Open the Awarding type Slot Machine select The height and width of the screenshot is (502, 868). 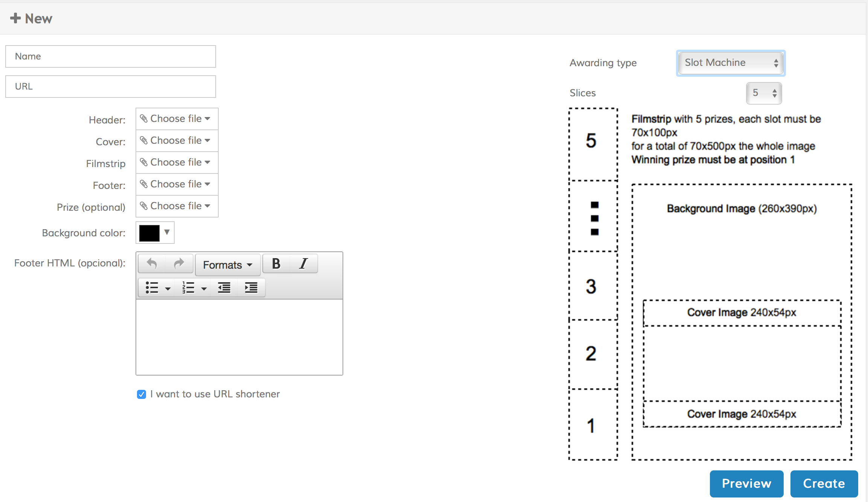(x=731, y=63)
